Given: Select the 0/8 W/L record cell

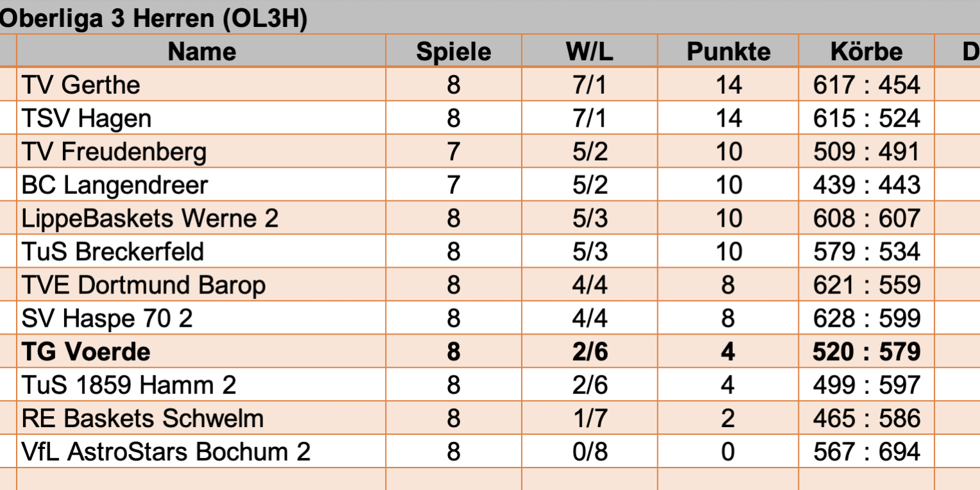Looking at the screenshot, I should point(589,452).
